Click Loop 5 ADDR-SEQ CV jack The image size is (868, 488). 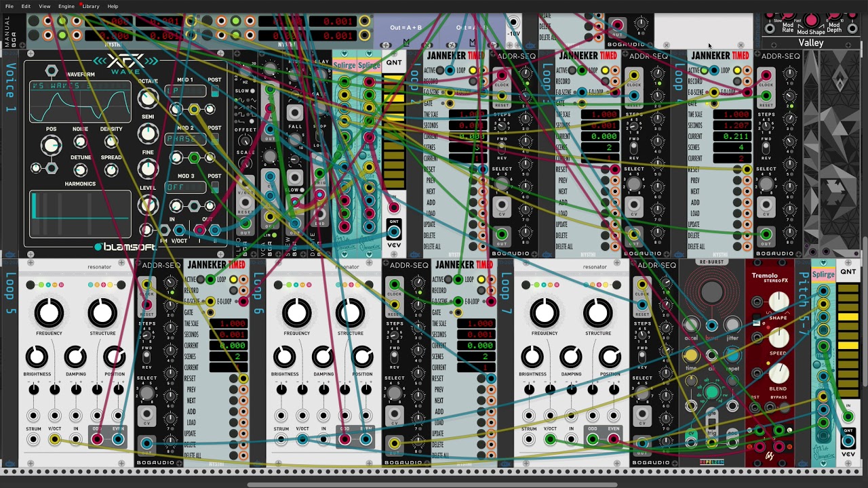click(x=146, y=415)
